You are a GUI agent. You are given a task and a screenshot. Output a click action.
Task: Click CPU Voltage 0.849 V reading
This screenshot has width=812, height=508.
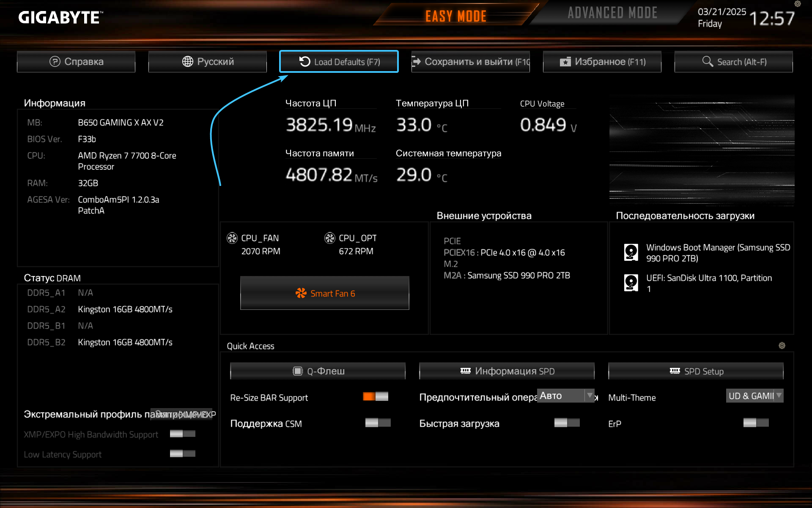(549, 125)
